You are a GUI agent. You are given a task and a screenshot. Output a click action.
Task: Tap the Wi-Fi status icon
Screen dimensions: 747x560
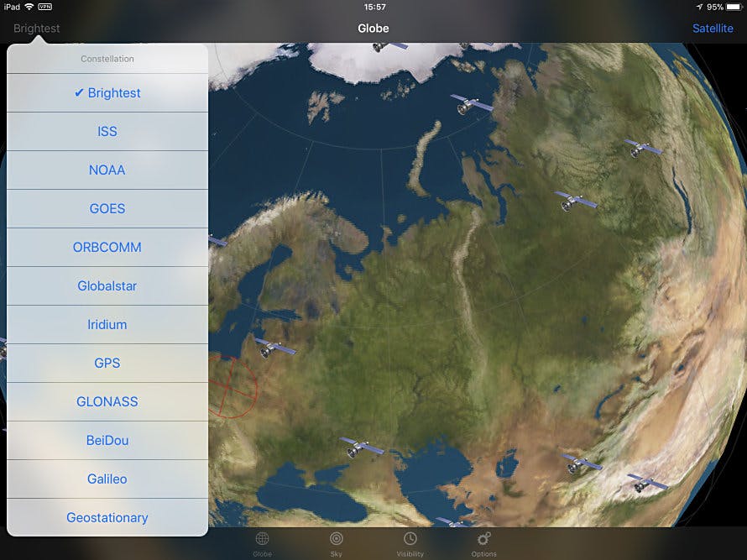[x=29, y=7]
